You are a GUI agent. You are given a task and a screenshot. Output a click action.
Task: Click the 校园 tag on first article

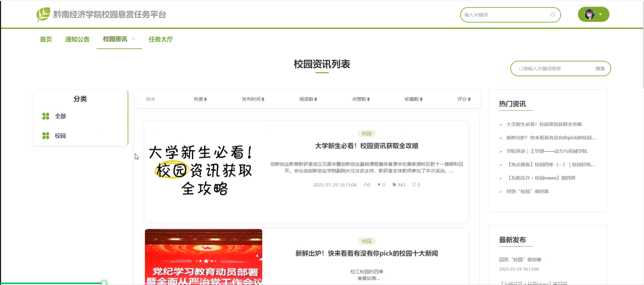(x=367, y=134)
